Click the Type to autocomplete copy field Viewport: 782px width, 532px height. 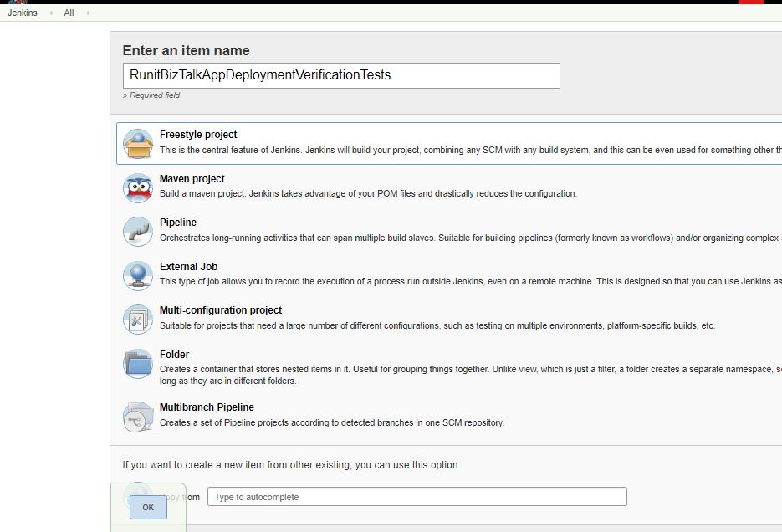(417, 497)
